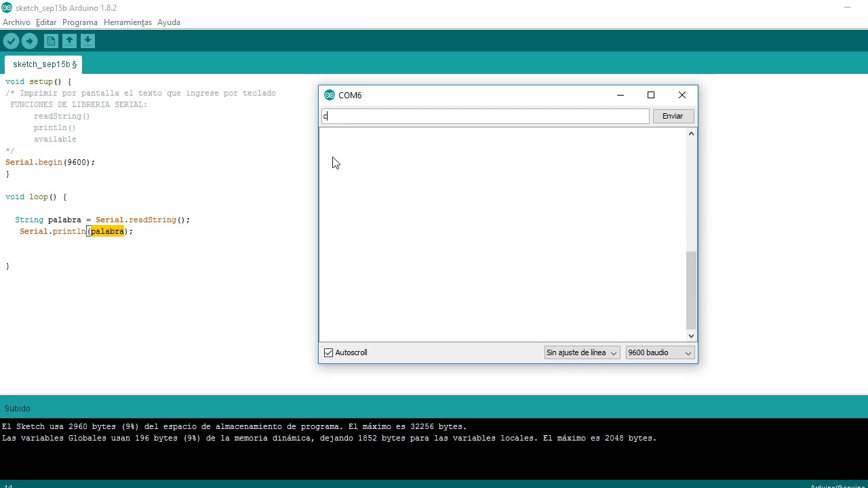Click 'El Sketch usa 2960 bytes' console line
This screenshot has height=488, width=868.
[x=235, y=426]
